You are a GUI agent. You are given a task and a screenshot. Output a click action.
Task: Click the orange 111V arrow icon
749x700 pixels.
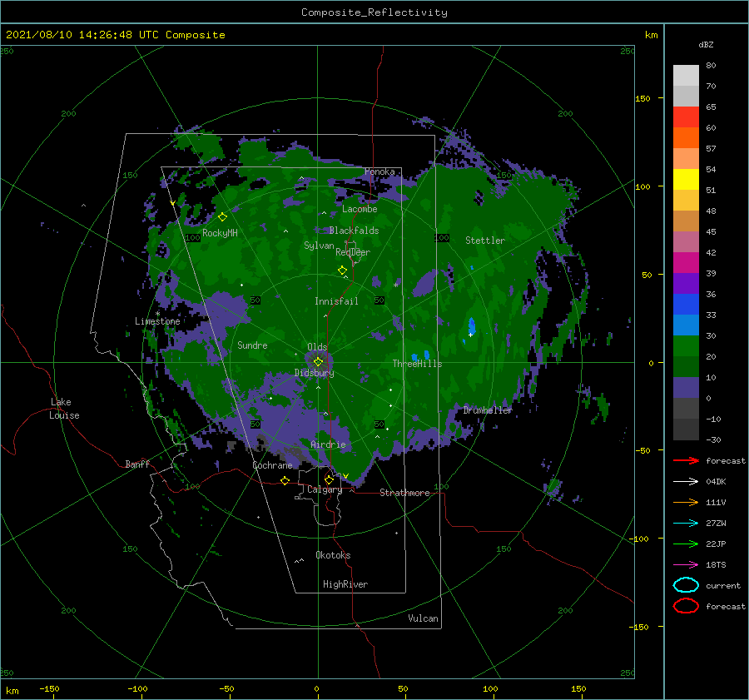click(686, 502)
